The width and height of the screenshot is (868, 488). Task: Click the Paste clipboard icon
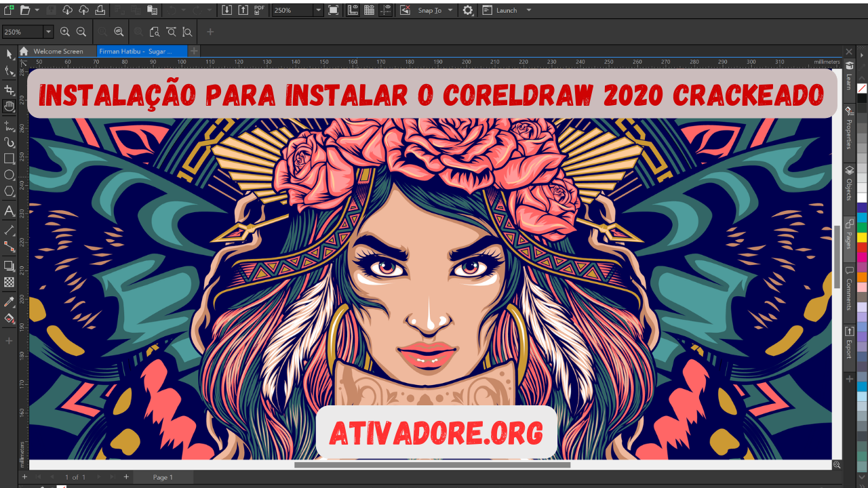click(153, 10)
